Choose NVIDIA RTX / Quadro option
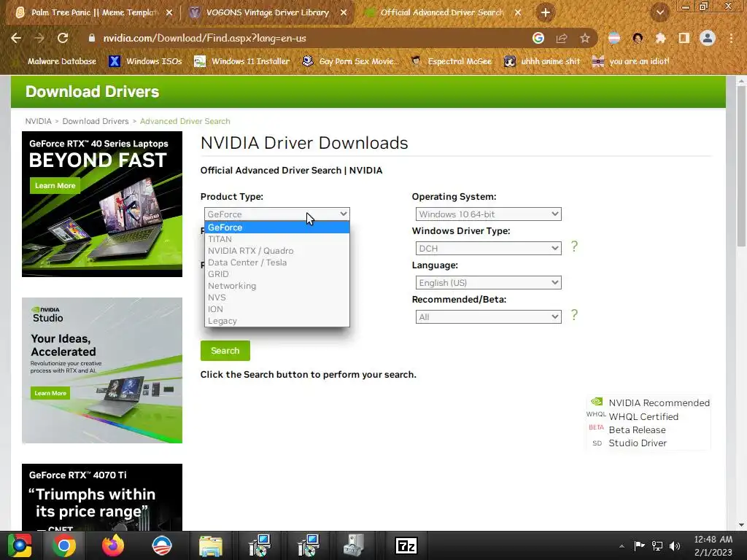The image size is (747, 560). point(276,251)
